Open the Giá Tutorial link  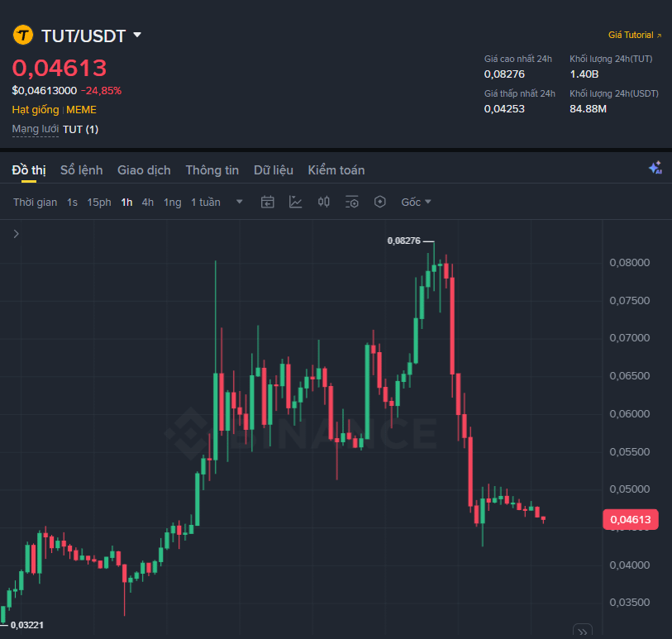pos(635,36)
